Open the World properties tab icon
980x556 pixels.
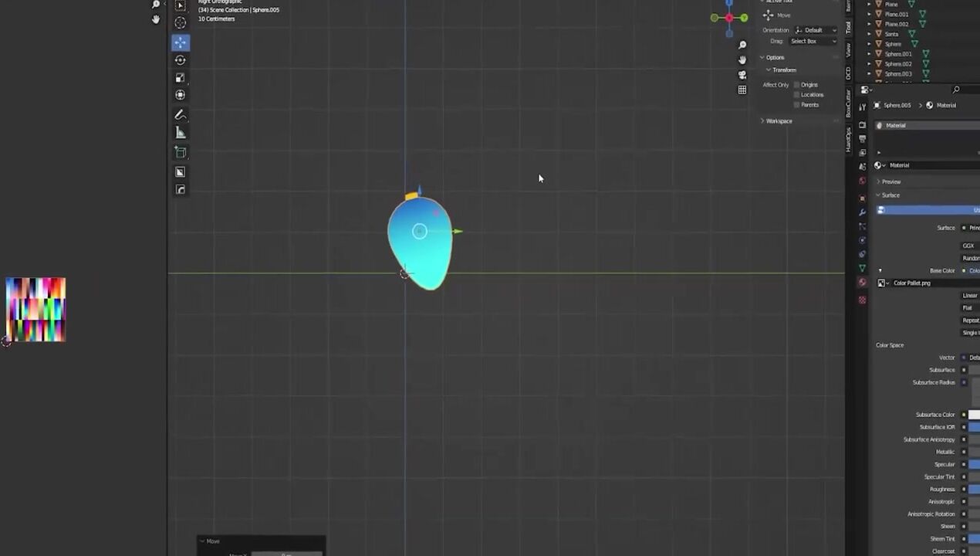pyautogui.click(x=862, y=181)
